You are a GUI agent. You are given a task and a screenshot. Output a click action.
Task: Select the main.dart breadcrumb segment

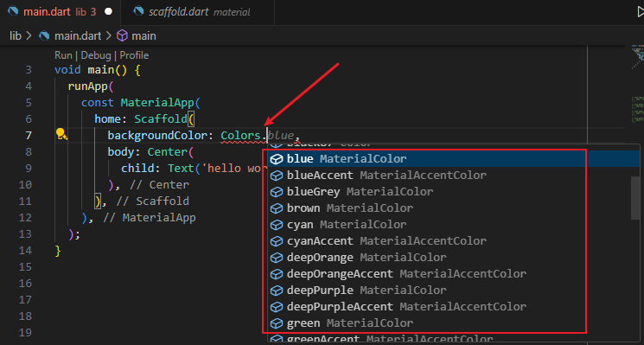click(78, 35)
